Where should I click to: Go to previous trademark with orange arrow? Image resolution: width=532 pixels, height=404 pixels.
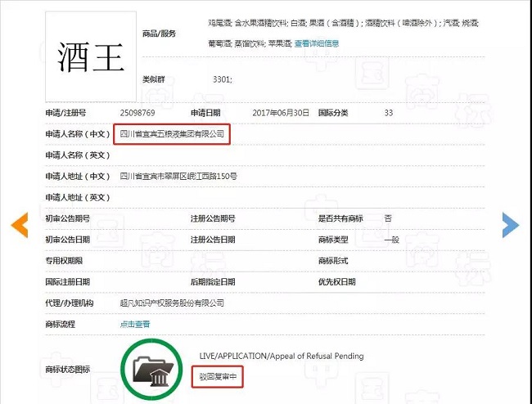[x=20, y=225]
